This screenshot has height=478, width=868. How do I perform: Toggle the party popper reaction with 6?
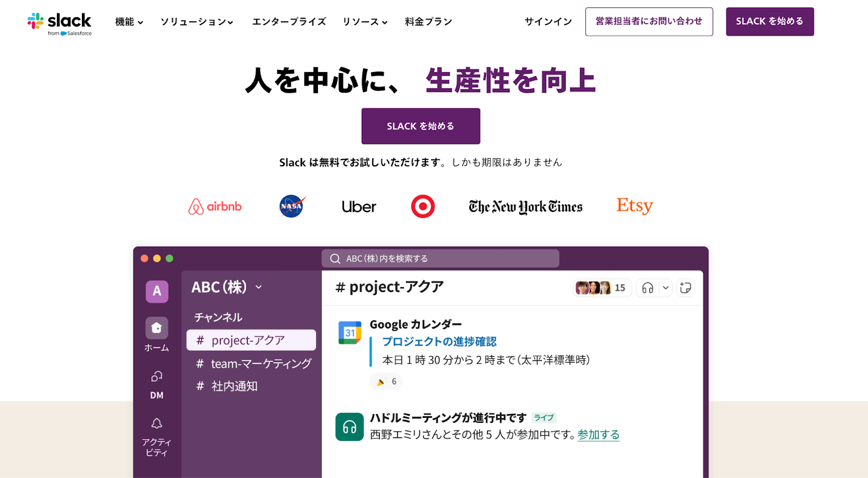coord(386,382)
